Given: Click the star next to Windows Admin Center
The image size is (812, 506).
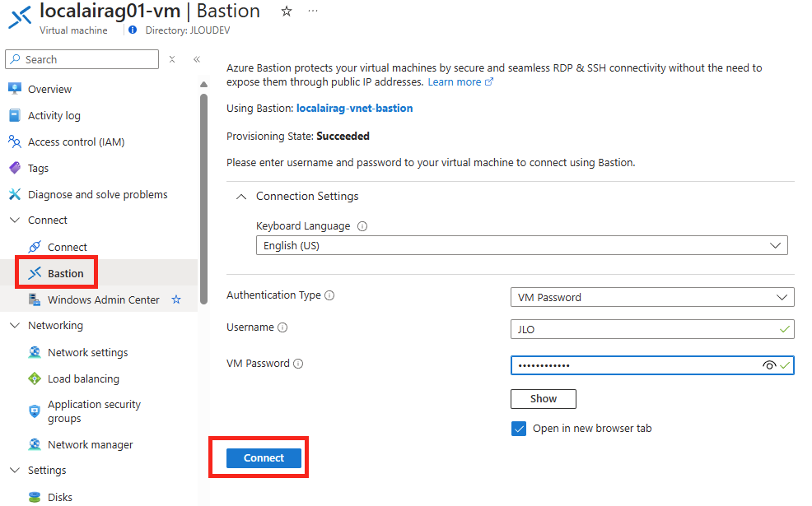Looking at the screenshot, I should 176,299.
